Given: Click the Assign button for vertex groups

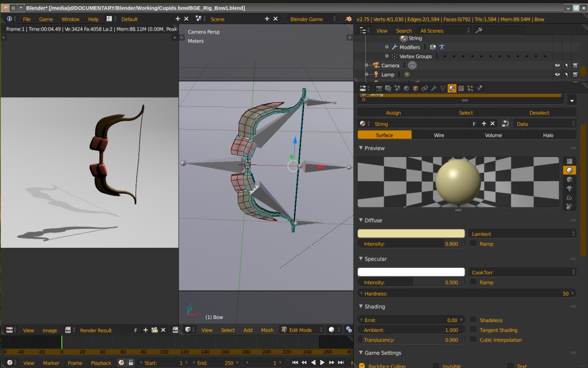Looking at the screenshot, I should coord(393,112).
